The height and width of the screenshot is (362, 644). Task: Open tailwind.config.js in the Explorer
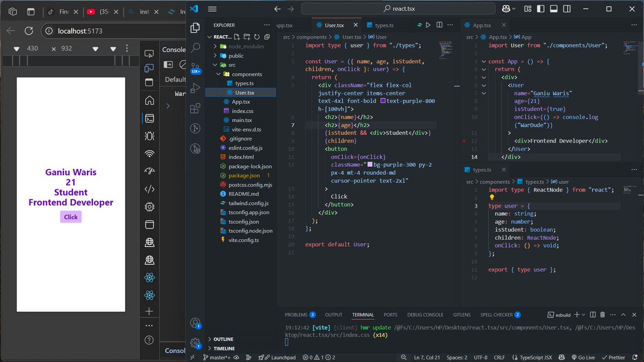(x=248, y=203)
